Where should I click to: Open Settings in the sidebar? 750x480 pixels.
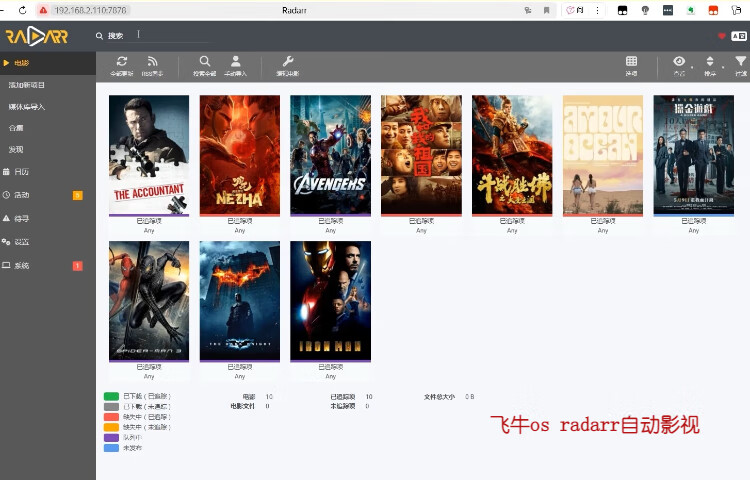click(22, 242)
